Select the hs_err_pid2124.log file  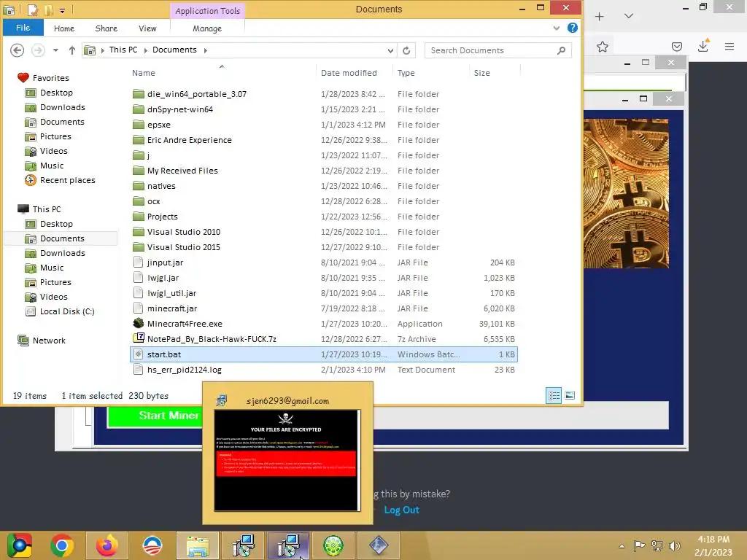184,370
